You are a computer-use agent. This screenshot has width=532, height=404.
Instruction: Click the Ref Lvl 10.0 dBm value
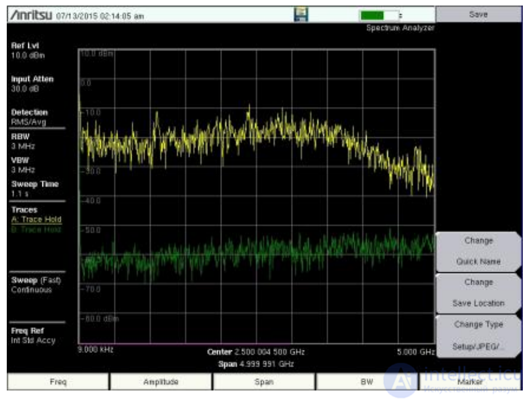(x=28, y=55)
